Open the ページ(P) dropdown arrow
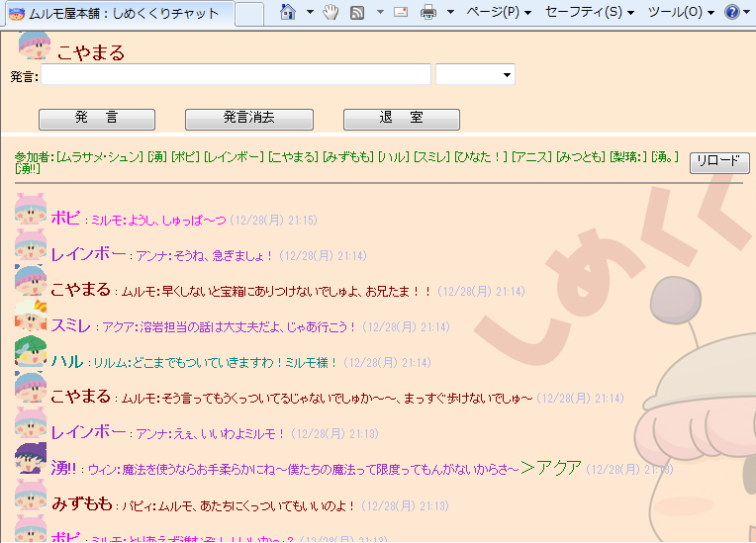The height and width of the screenshot is (543, 756). [x=528, y=13]
